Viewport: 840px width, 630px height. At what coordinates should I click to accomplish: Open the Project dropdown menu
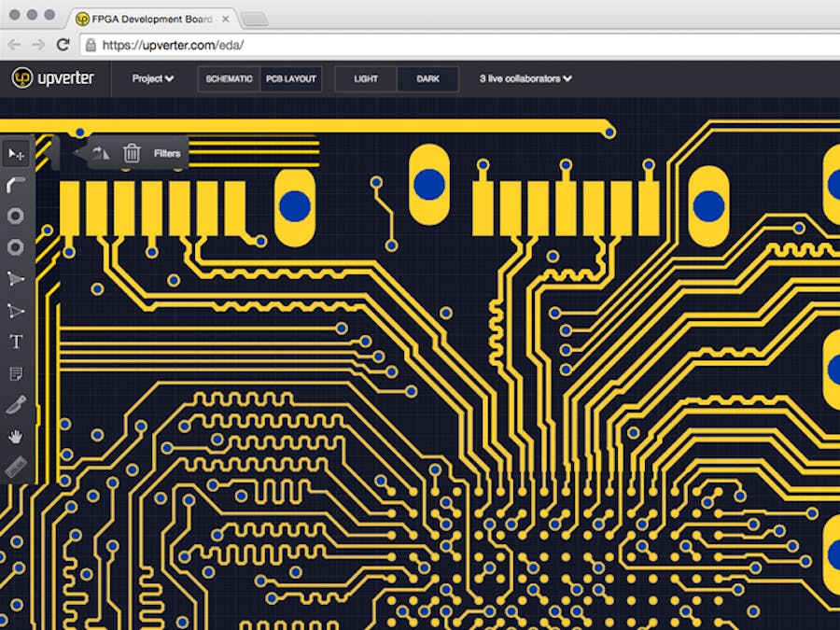point(153,78)
